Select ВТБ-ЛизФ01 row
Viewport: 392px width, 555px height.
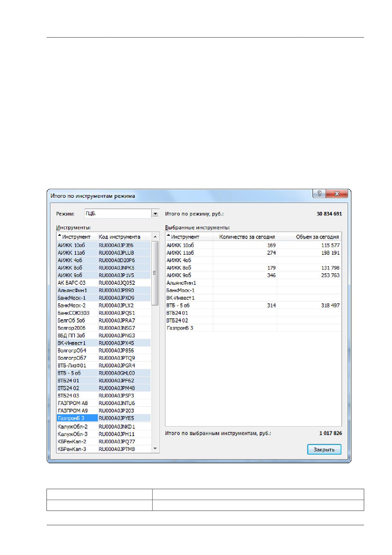104,365
